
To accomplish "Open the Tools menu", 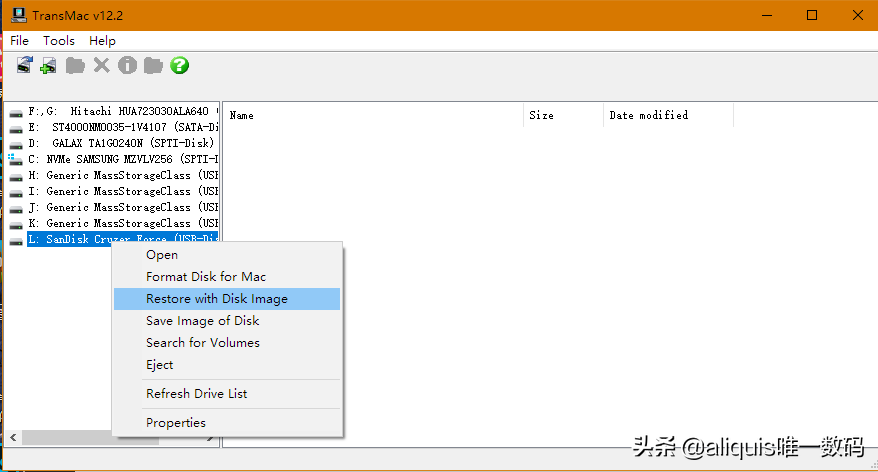I will coord(59,41).
